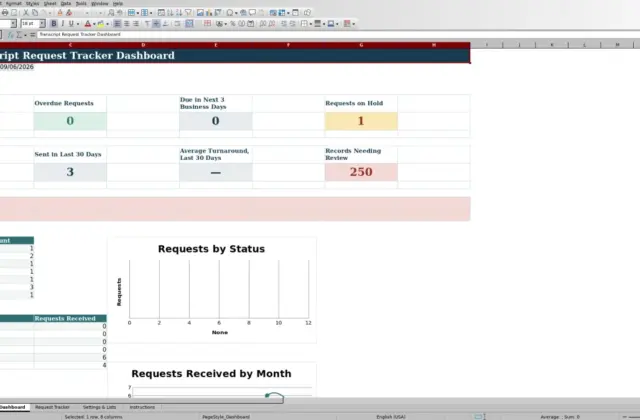Toggle Freeze Rows and Columns button
Viewport: 640px width, 420px height.
282,12
